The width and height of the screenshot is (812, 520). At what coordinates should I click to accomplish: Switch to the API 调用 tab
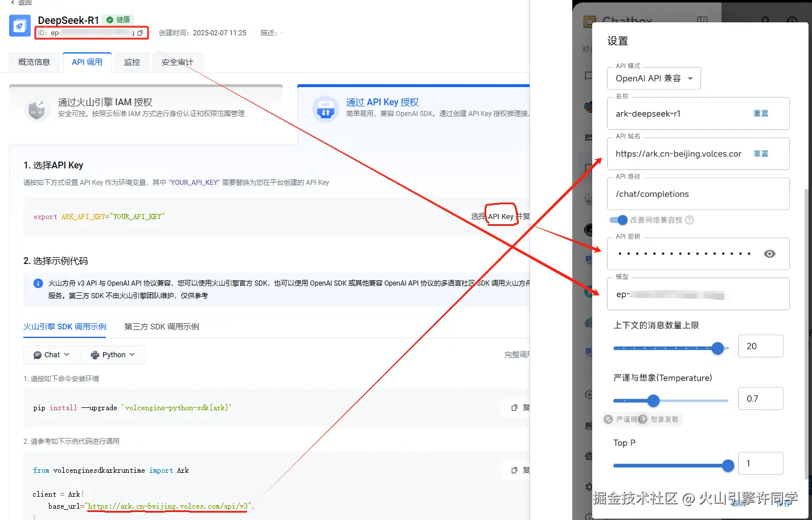87,62
